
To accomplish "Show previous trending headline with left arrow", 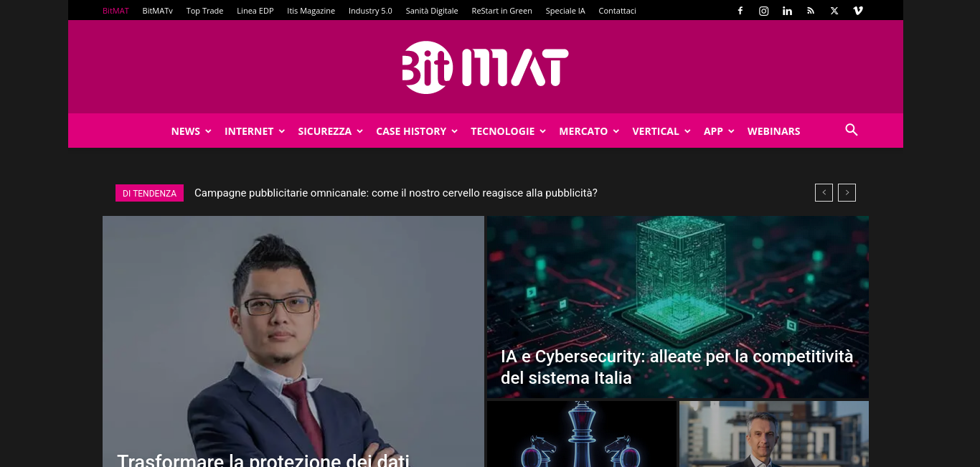I will pos(824,192).
